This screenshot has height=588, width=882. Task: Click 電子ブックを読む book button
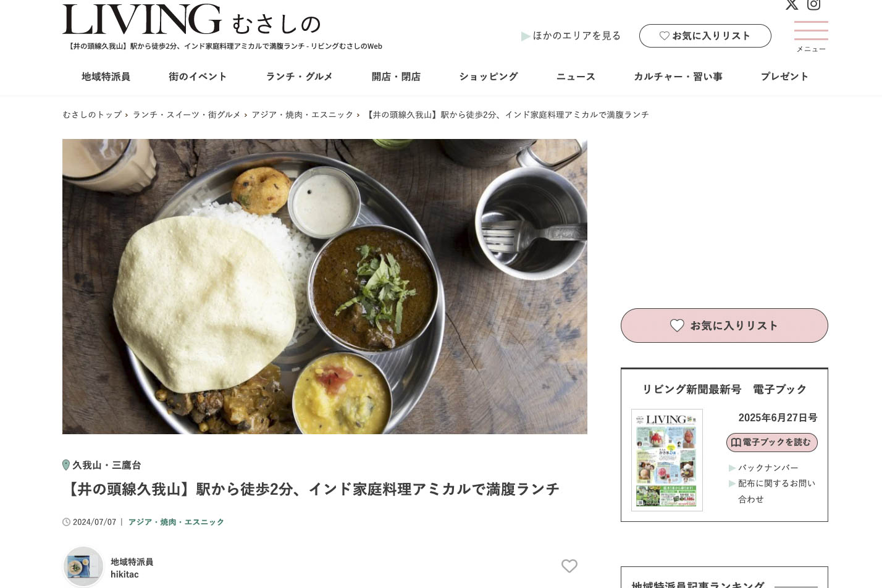(x=772, y=442)
